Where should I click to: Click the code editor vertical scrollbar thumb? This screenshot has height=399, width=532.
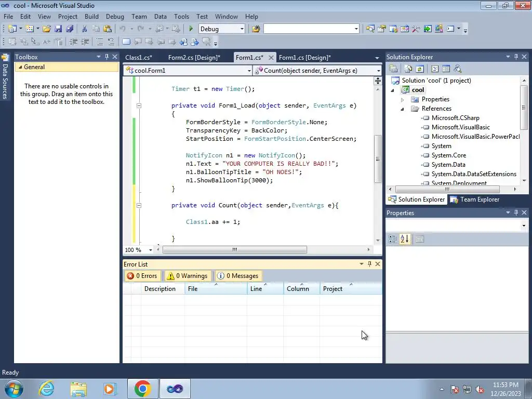coord(378,159)
